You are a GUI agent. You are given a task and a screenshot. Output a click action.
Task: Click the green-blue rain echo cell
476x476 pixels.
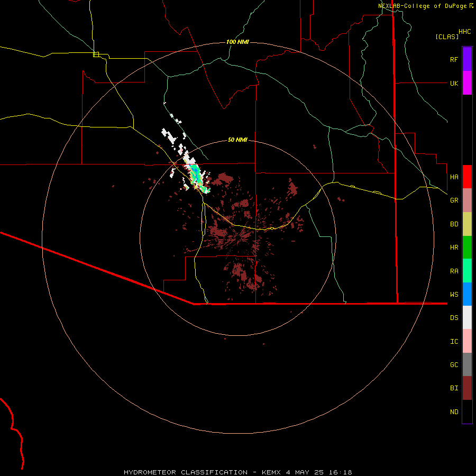pos(196,177)
